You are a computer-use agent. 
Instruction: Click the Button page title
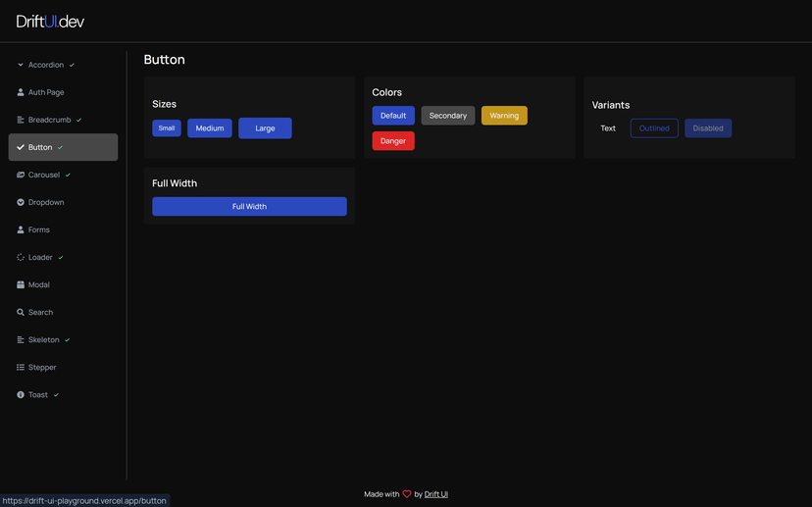pyautogui.click(x=164, y=60)
